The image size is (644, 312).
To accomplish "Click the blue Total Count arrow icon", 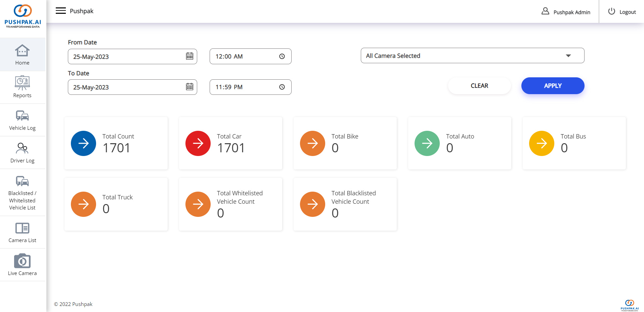I will point(84,144).
